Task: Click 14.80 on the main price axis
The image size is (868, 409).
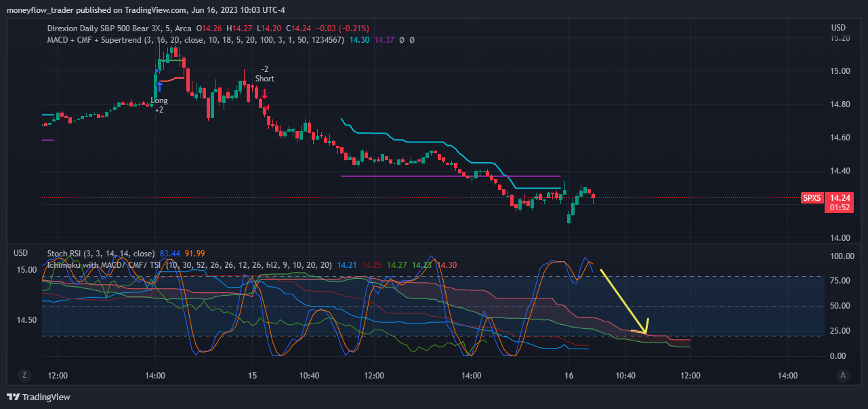Action: (841, 104)
